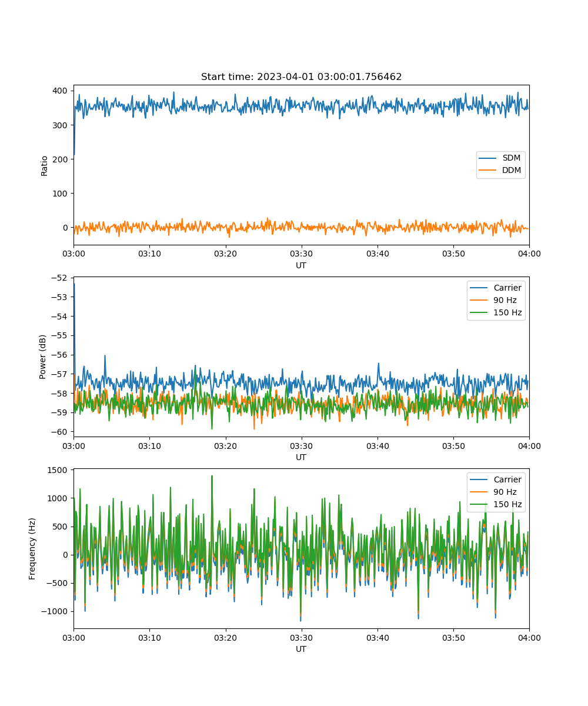Click the 'Ratio' y-axis label
The width and height of the screenshot is (588, 706).
[44, 165]
